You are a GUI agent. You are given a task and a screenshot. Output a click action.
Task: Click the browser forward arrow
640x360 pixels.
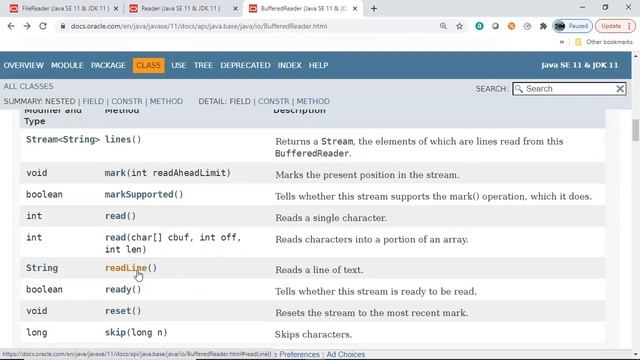[27, 26]
